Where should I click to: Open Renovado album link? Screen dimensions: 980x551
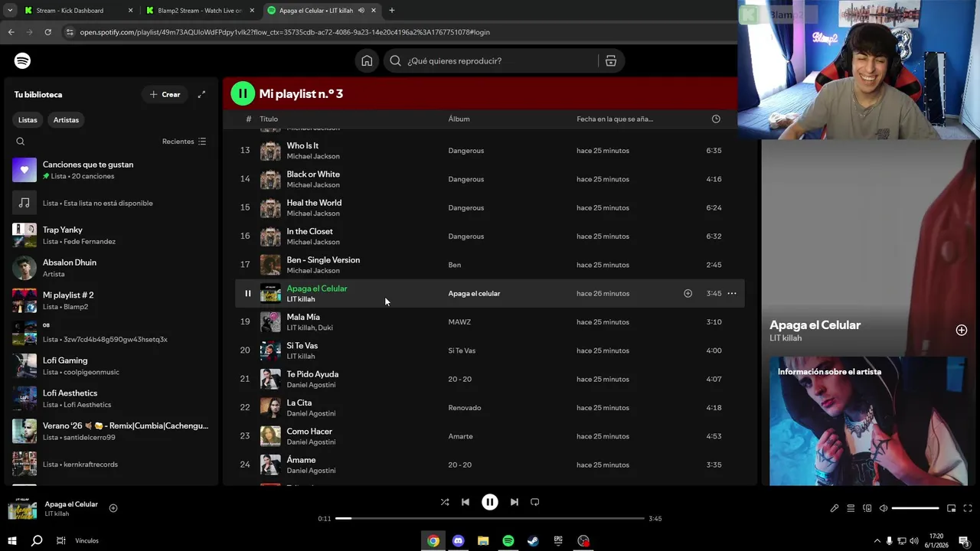tap(465, 408)
